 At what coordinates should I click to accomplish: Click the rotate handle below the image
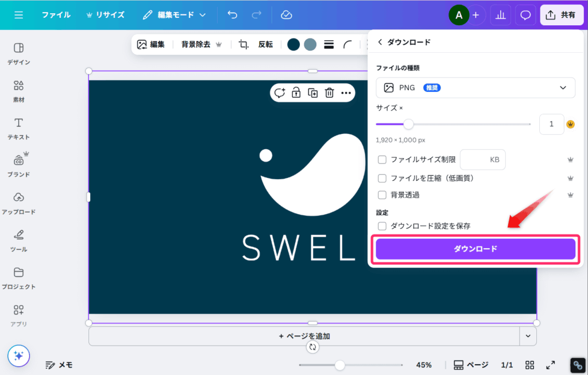point(313,347)
